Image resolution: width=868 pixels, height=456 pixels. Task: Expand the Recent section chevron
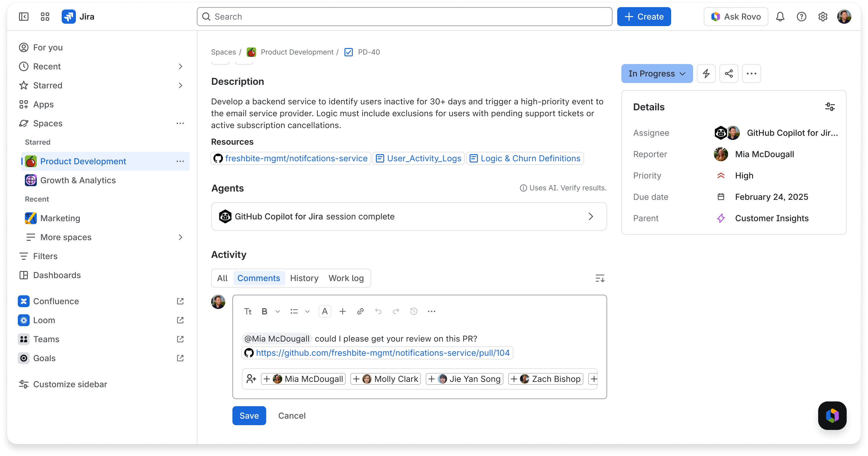point(181,66)
